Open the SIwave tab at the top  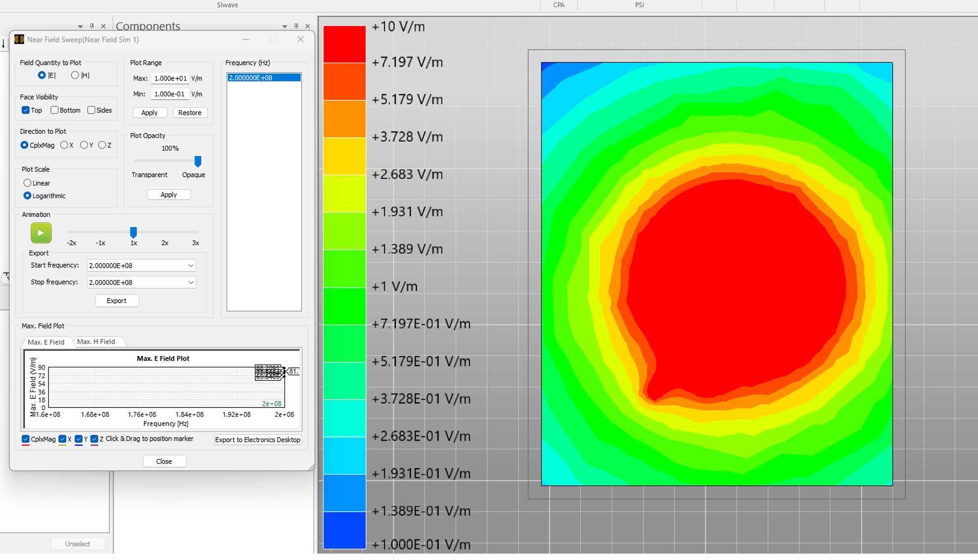tap(227, 5)
